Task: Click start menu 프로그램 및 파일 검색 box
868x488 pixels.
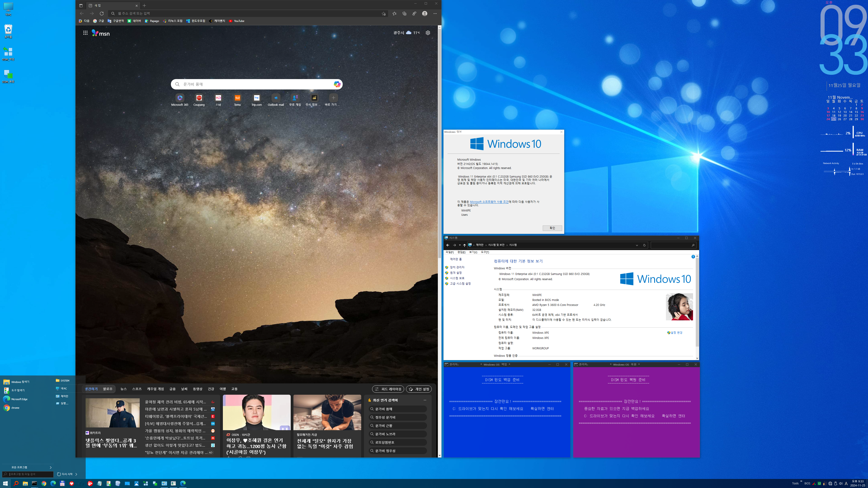Action: click(28, 474)
